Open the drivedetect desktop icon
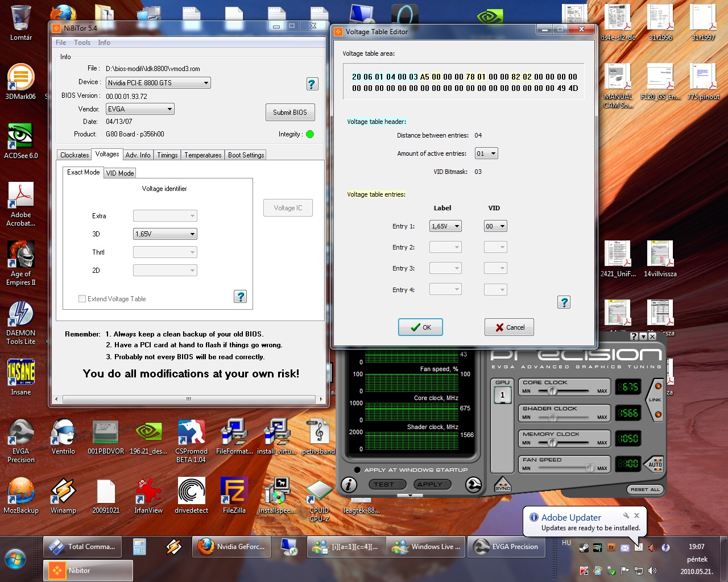This screenshot has width=728, height=582. [191, 496]
